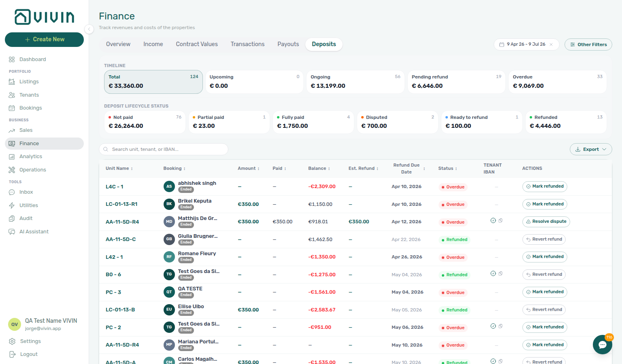Sort by Status column

point(448,169)
